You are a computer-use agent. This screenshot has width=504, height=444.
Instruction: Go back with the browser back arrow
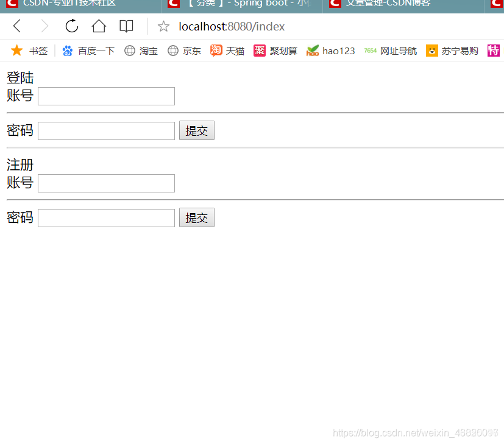coord(17,26)
